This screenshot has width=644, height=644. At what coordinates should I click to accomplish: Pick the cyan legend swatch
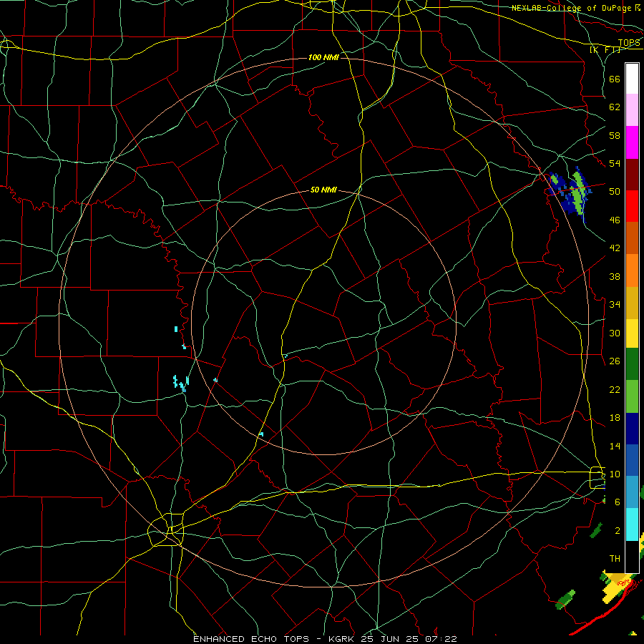pos(632,525)
